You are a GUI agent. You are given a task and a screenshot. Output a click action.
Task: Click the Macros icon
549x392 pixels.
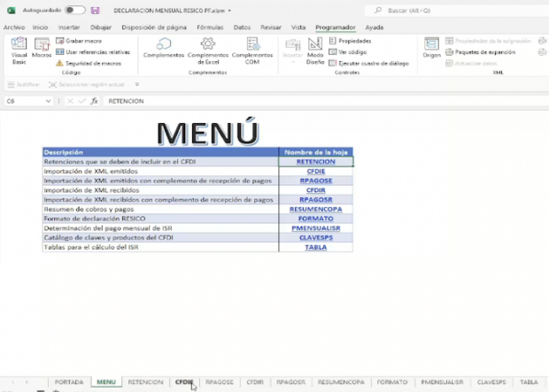click(42, 50)
